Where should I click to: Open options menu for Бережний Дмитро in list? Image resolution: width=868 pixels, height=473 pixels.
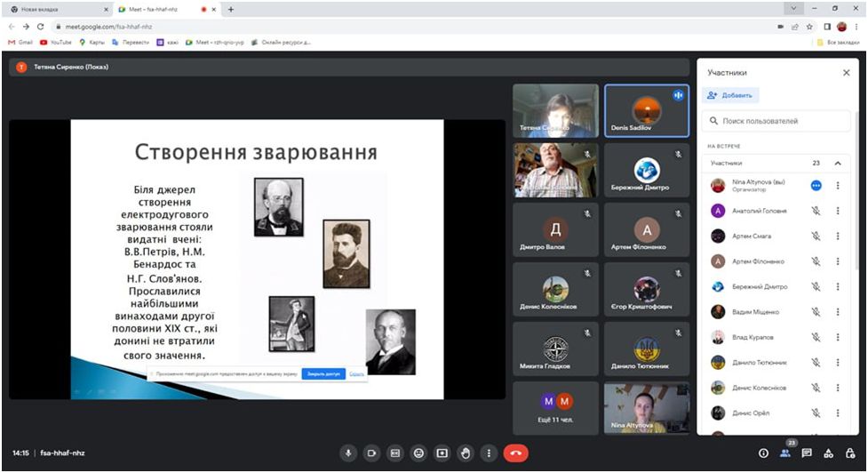pos(838,287)
